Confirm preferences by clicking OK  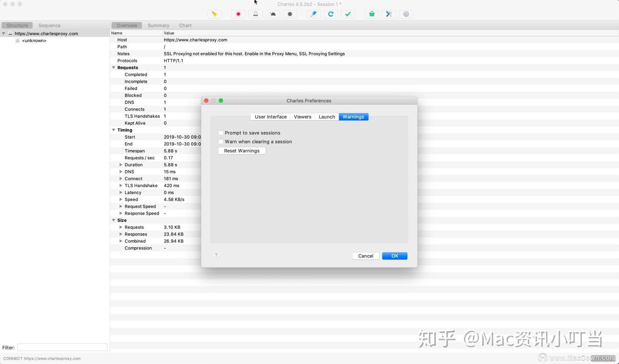pyautogui.click(x=394, y=256)
